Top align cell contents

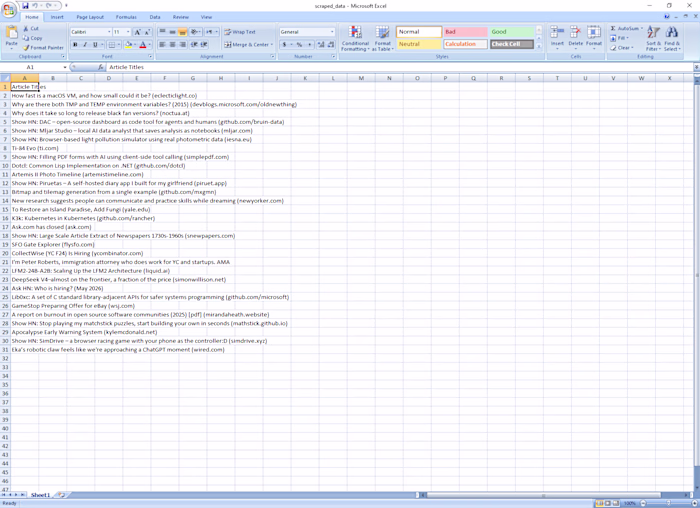point(162,32)
